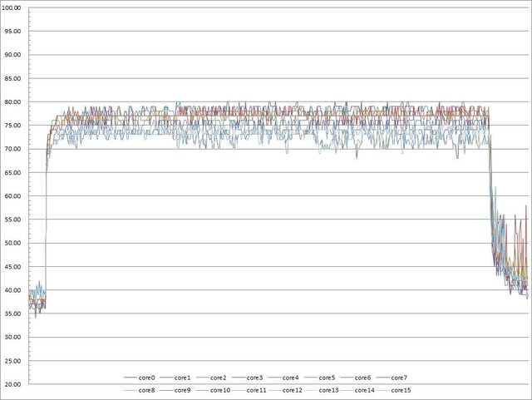Click the core4 legend entry
The image size is (532, 400).
[x=292, y=378]
